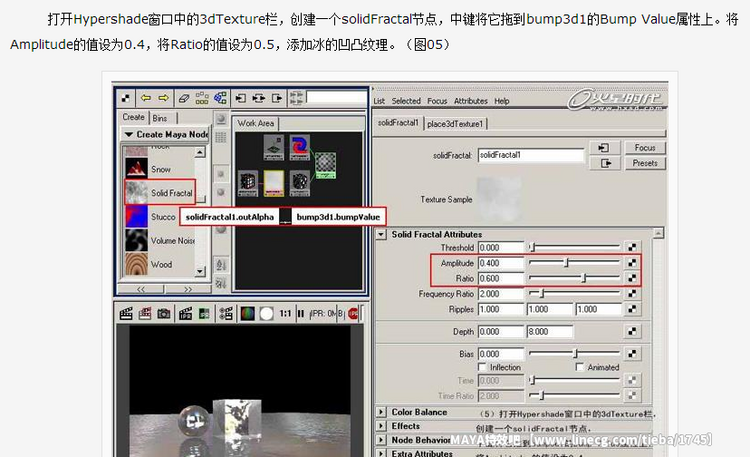This screenshot has width=750, height=457.
Task: Display alpha channel with white circle icon
Action: (266, 314)
